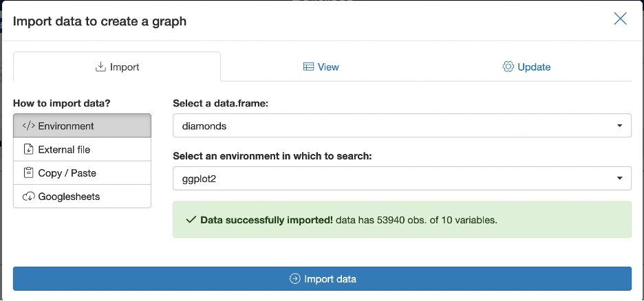The image size is (644, 301).
Task: Click the download icon on Import tab
Action: pos(100,67)
